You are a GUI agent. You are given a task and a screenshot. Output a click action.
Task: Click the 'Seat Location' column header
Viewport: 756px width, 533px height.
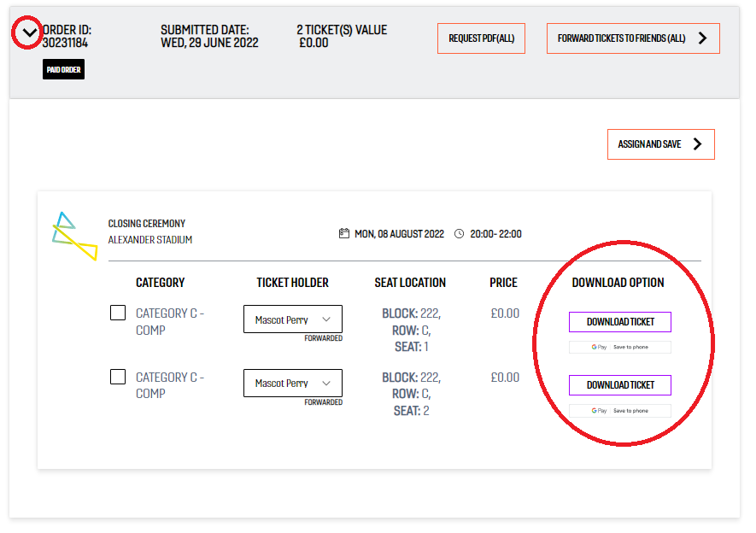(410, 283)
